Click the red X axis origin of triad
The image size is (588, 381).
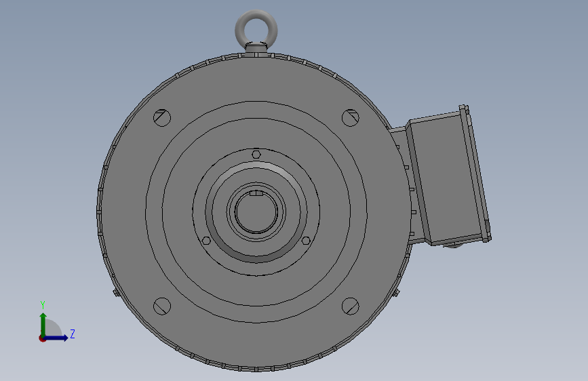click(x=42, y=338)
